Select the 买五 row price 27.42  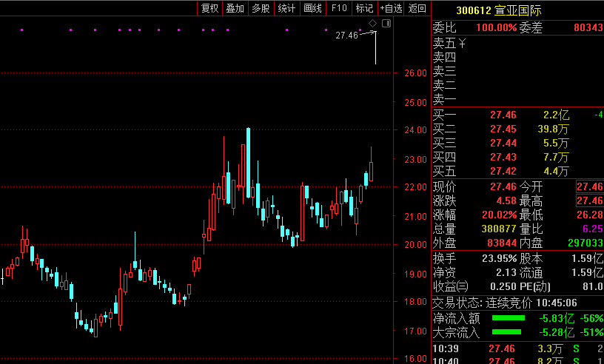pos(503,171)
